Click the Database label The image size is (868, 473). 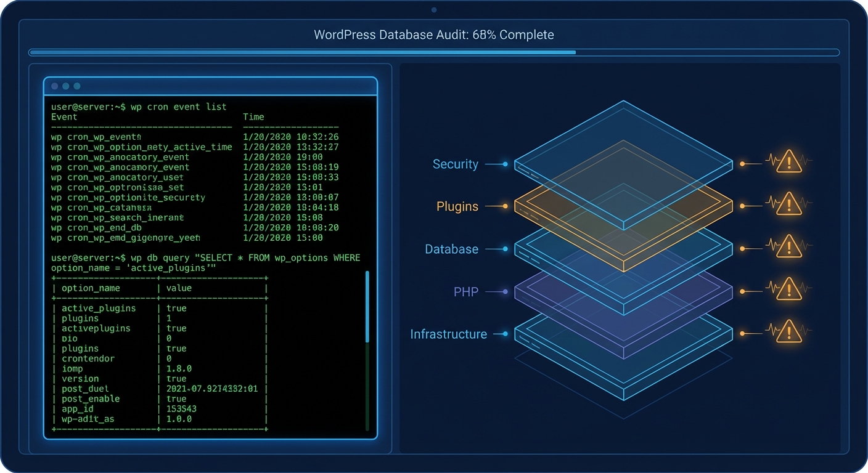point(451,249)
